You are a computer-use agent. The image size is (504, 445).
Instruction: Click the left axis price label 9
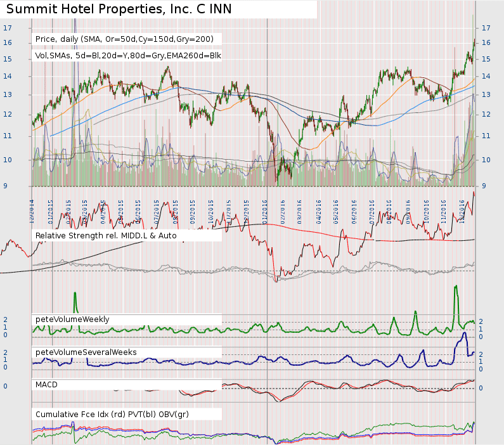coord(6,186)
